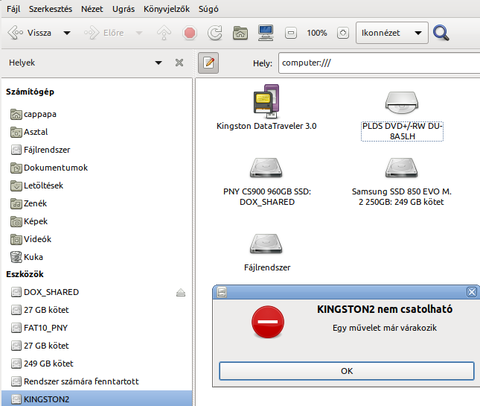Image resolution: width=480 pixels, height=406 pixels.
Task: Open the Ikonnézet view mode dropdown
Action: click(392, 33)
